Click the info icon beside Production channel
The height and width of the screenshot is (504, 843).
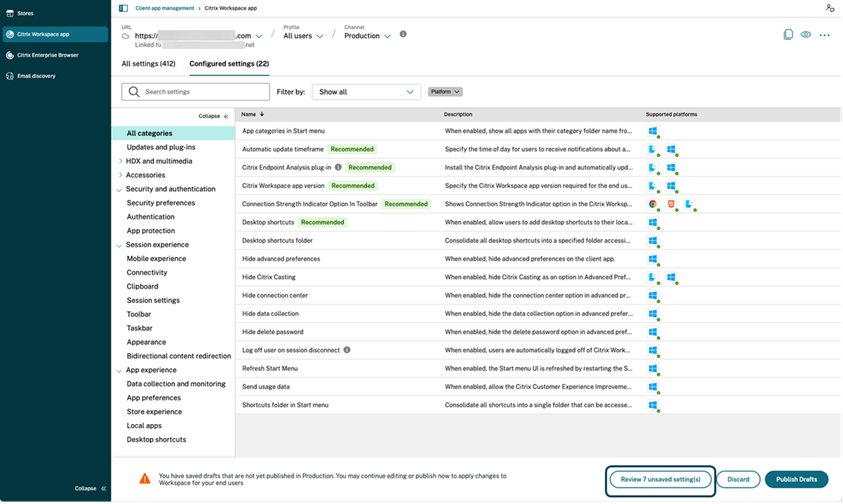[x=403, y=34]
